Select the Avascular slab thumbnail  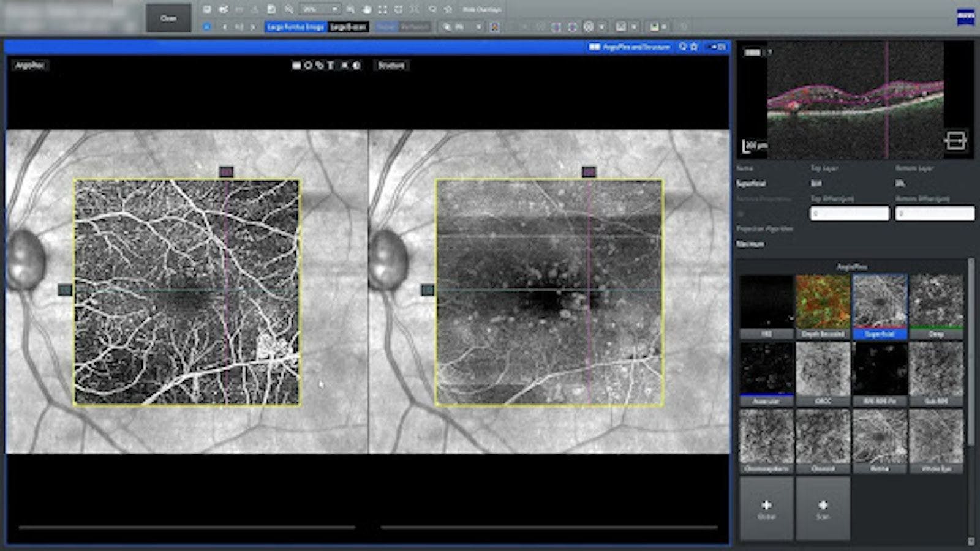tap(766, 373)
